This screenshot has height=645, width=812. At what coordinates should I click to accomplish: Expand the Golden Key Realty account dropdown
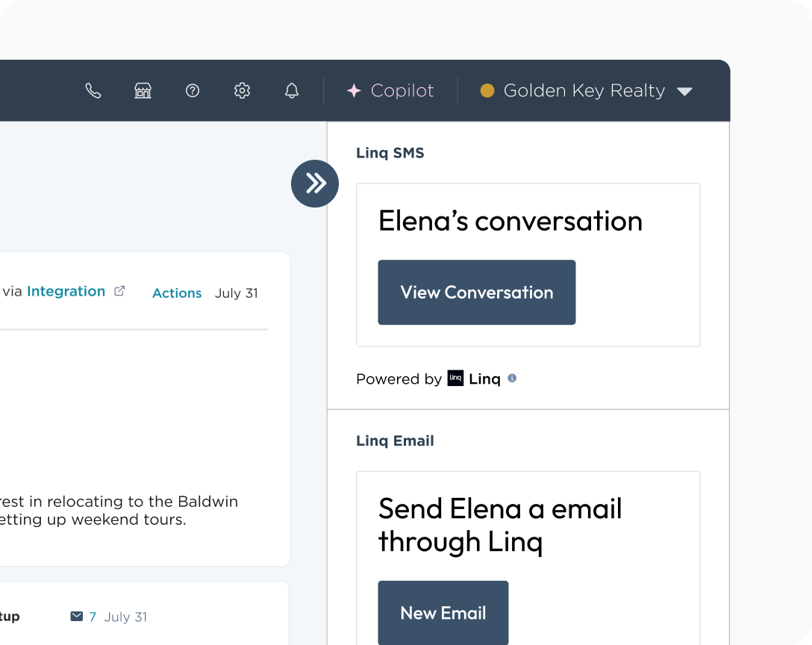(685, 91)
